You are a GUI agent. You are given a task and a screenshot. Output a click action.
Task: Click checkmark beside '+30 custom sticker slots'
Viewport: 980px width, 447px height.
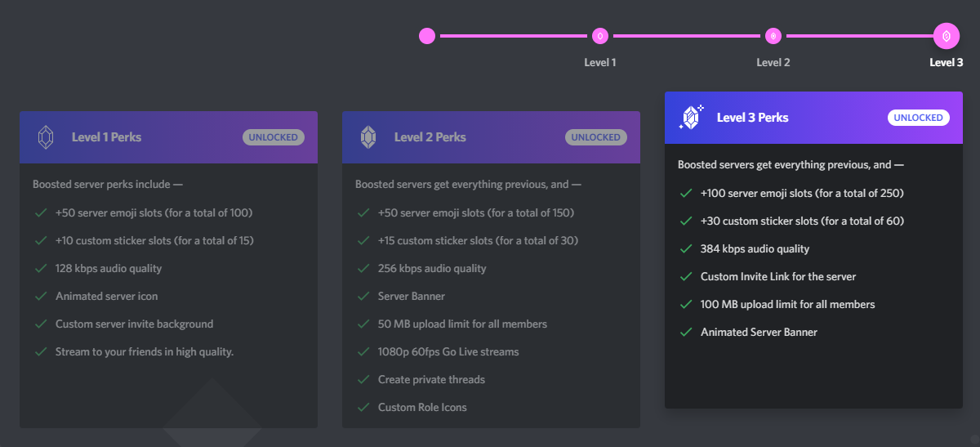pyautogui.click(x=685, y=221)
